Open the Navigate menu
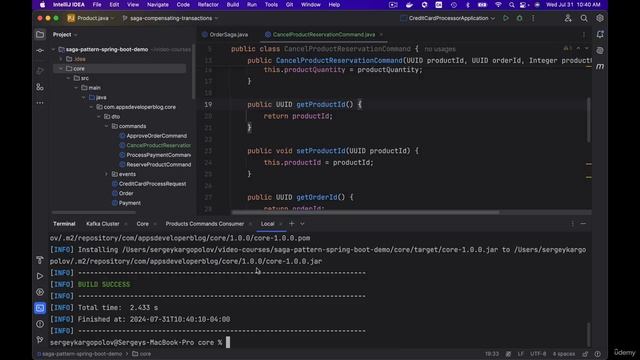The width and height of the screenshot is (640, 360). (158, 5)
